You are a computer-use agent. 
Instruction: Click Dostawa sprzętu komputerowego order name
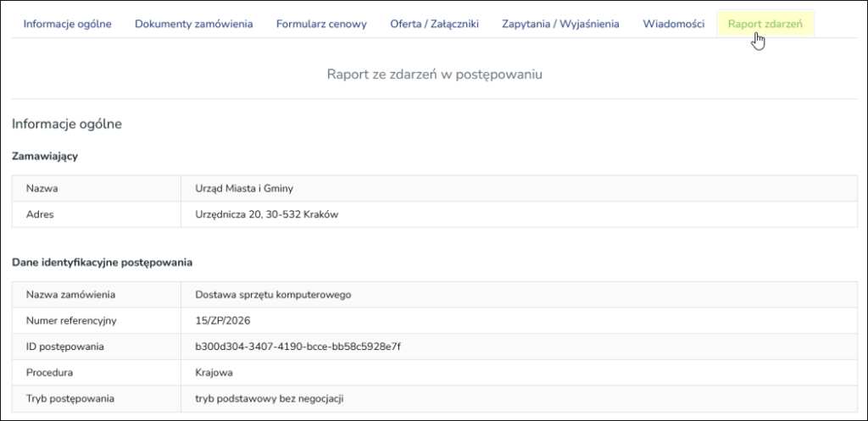click(273, 295)
